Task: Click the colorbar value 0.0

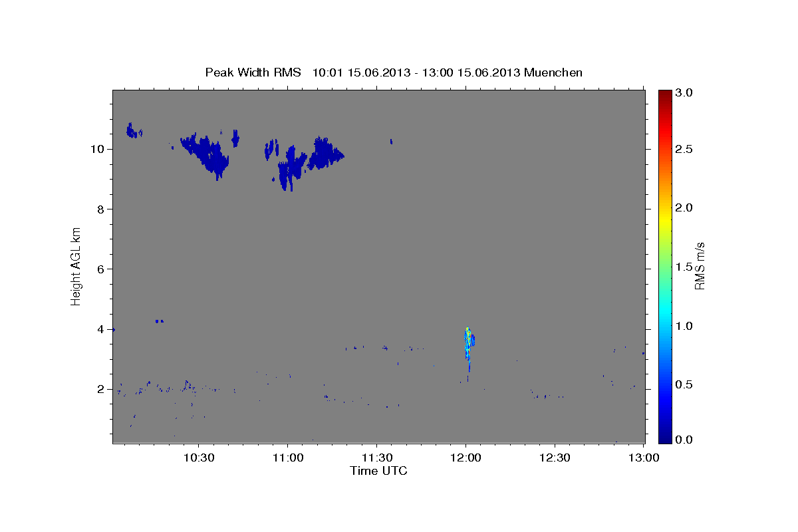Action: [x=685, y=440]
